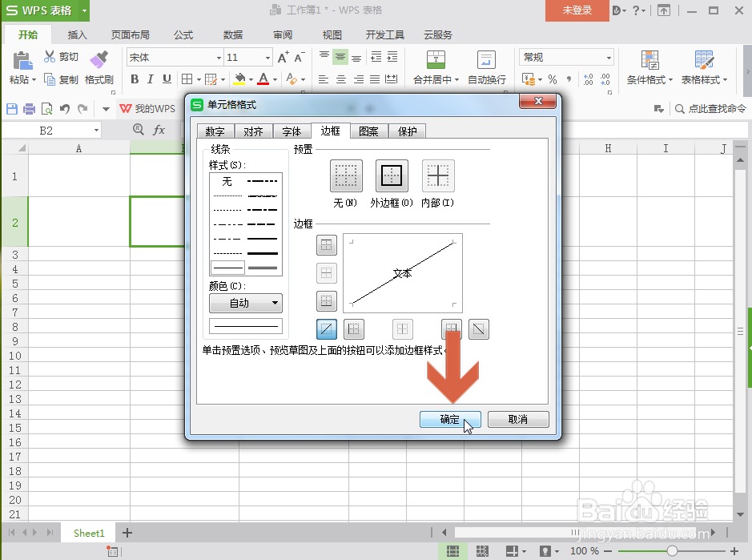Toggle the left border button in dialog
Image resolution: width=752 pixels, height=560 pixels.
pos(354,329)
